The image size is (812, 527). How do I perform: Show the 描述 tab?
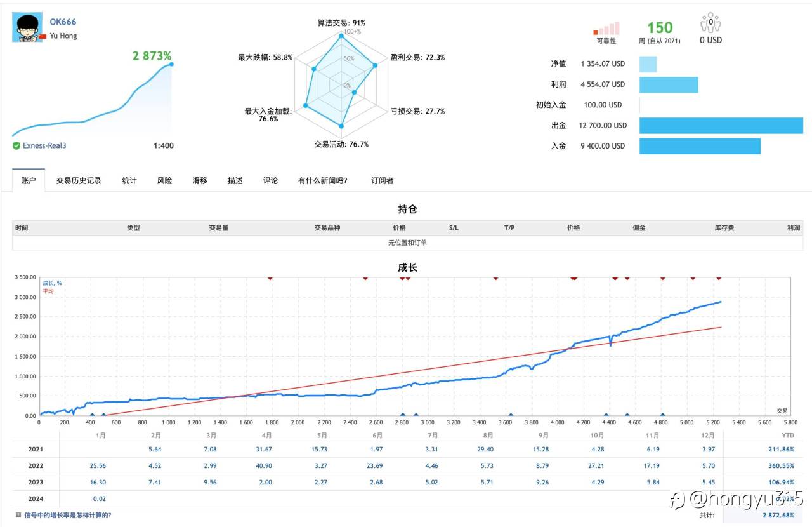pyautogui.click(x=235, y=180)
